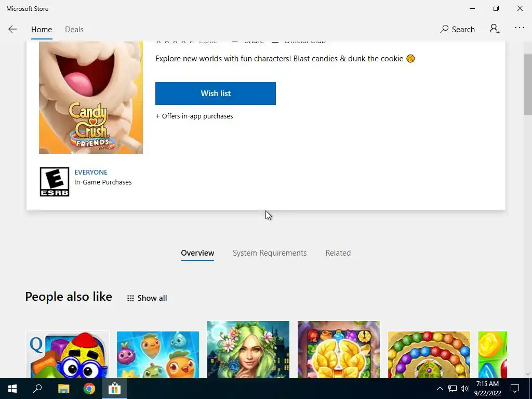Viewport: 532px width, 399px height.
Task: Click the Offers in-app purchases text
Action: (x=194, y=116)
